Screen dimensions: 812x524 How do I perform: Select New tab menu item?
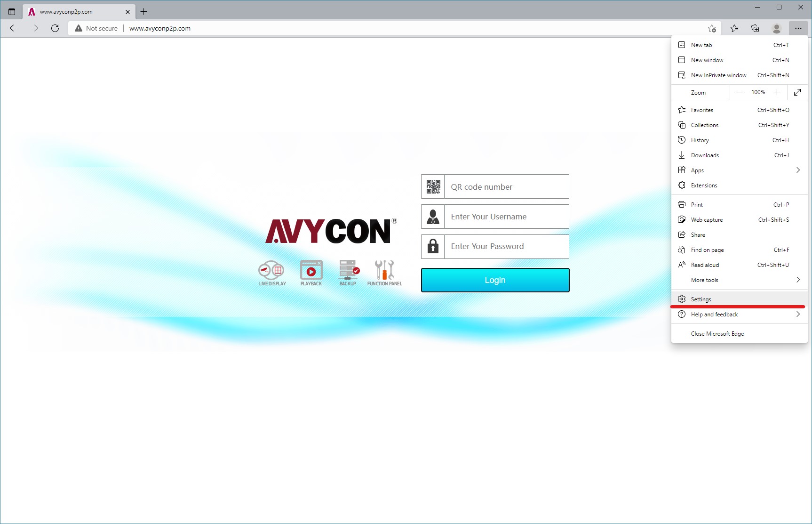pyautogui.click(x=740, y=45)
